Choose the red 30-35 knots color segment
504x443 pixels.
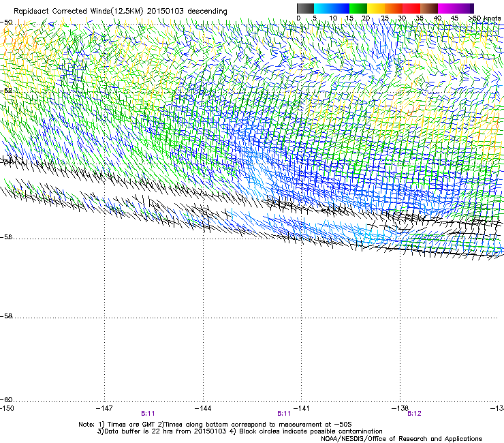pyautogui.click(x=411, y=8)
